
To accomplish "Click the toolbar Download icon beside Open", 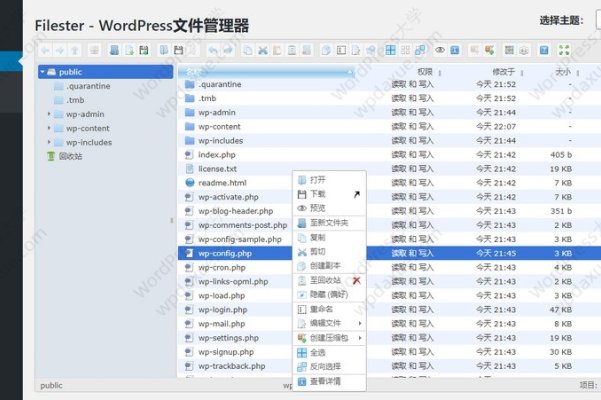I will point(178,50).
